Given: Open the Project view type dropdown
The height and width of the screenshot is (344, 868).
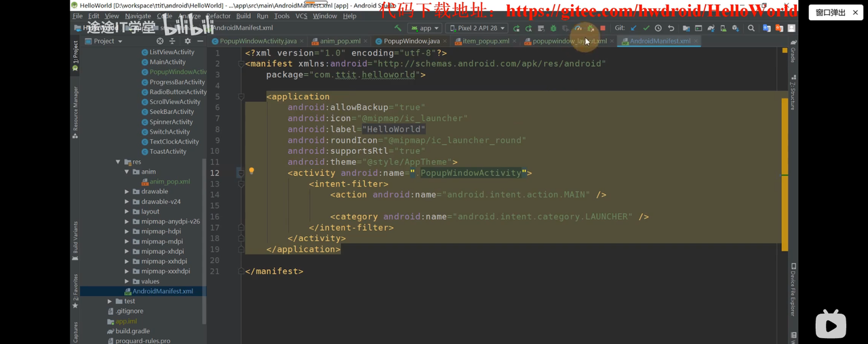Looking at the screenshot, I should [x=108, y=41].
